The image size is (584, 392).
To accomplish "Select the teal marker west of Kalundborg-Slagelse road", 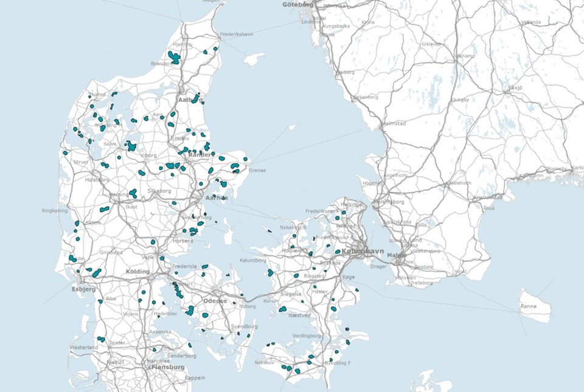I will click(x=270, y=273).
